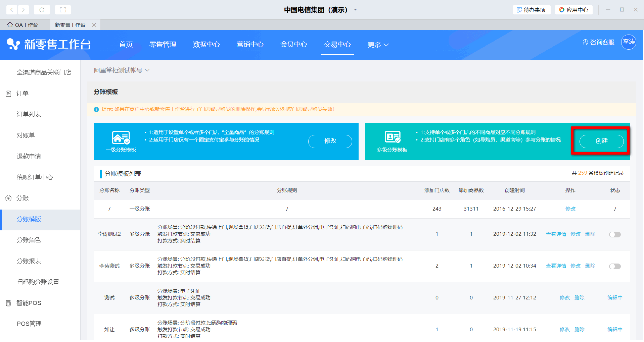This screenshot has width=644, height=342.
Task: Contact 咨询客服 customer service
Action: tap(599, 42)
